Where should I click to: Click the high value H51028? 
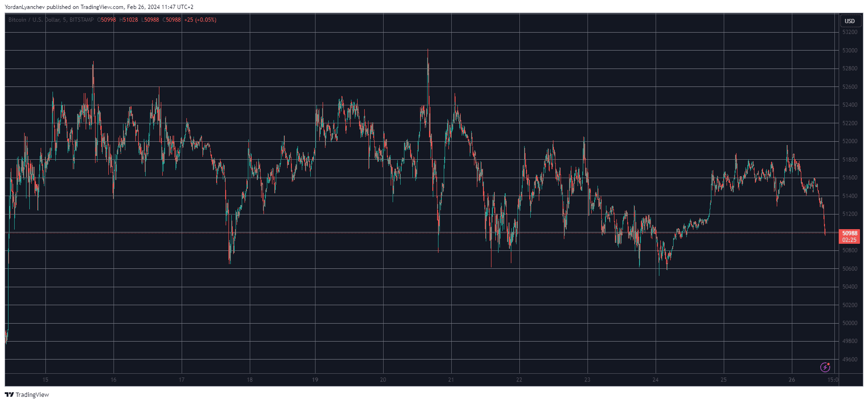point(129,20)
